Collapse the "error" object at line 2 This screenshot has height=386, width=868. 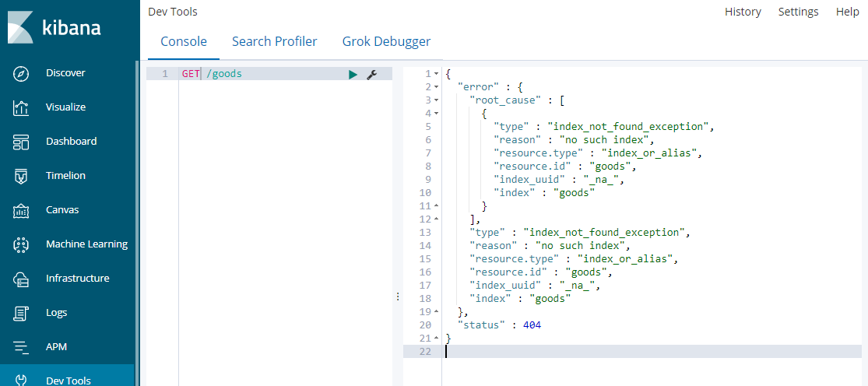436,87
